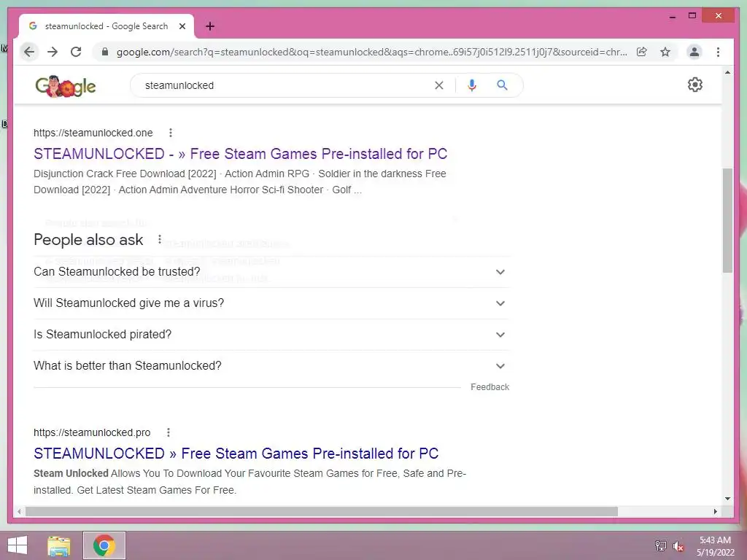The height and width of the screenshot is (560, 747).
Task: Grab the horizontal scrollbar thumb
Action: click(322, 511)
